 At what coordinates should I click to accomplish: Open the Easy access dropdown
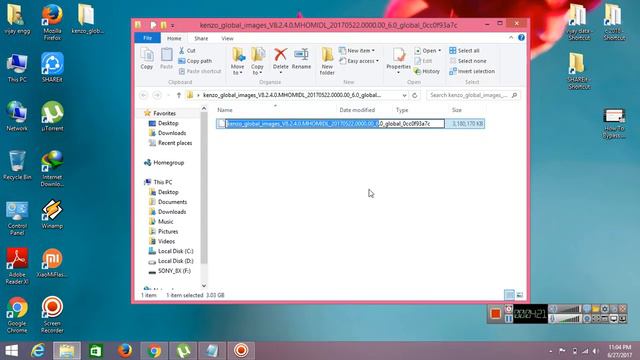pos(359,61)
